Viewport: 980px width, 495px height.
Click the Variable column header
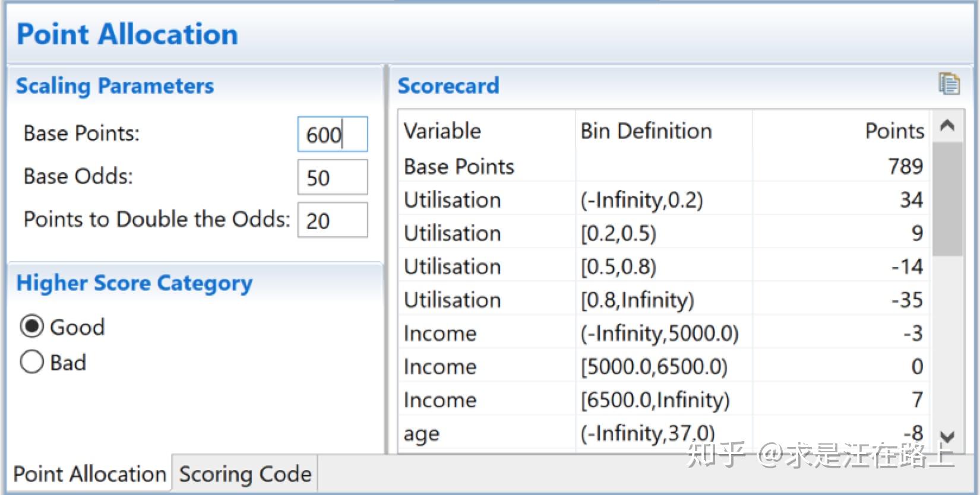(x=442, y=131)
